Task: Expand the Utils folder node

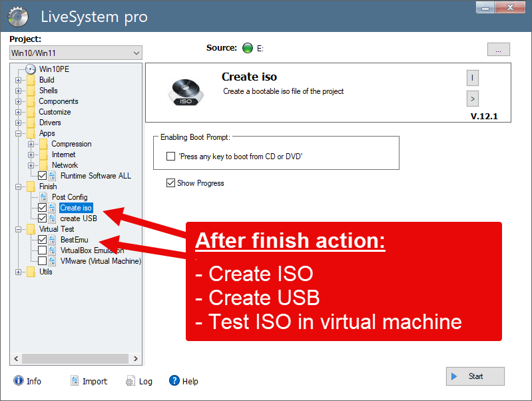Action: click(19, 272)
